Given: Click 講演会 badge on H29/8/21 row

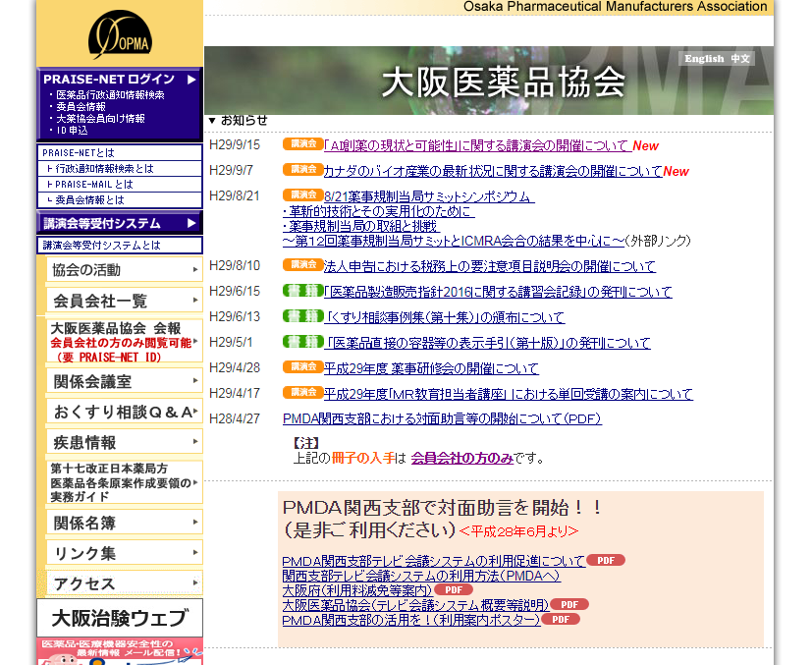Looking at the screenshot, I should tap(303, 194).
